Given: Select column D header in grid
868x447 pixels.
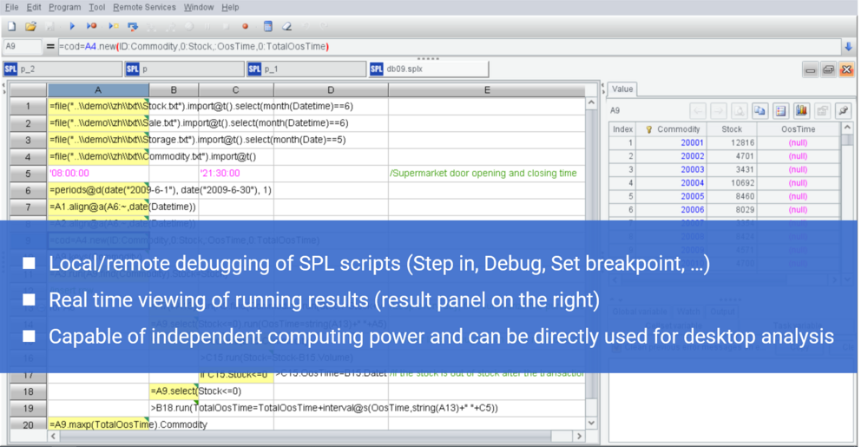Looking at the screenshot, I should (331, 90).
